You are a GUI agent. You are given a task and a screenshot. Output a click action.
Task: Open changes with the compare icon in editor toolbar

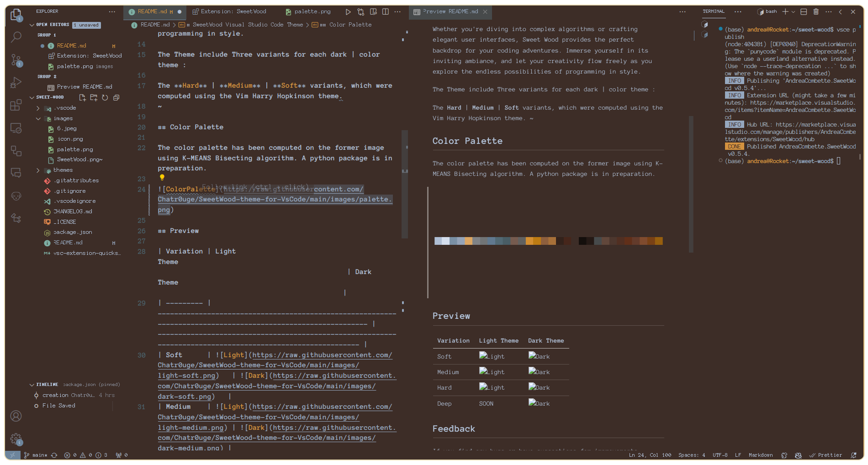(x=361, y=12)
